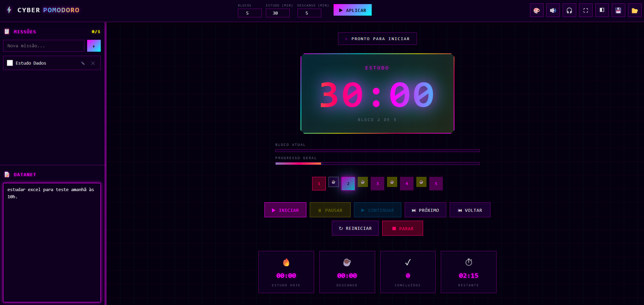
Task: Focus the Nova missão input field
Action: tap(44, 46)
